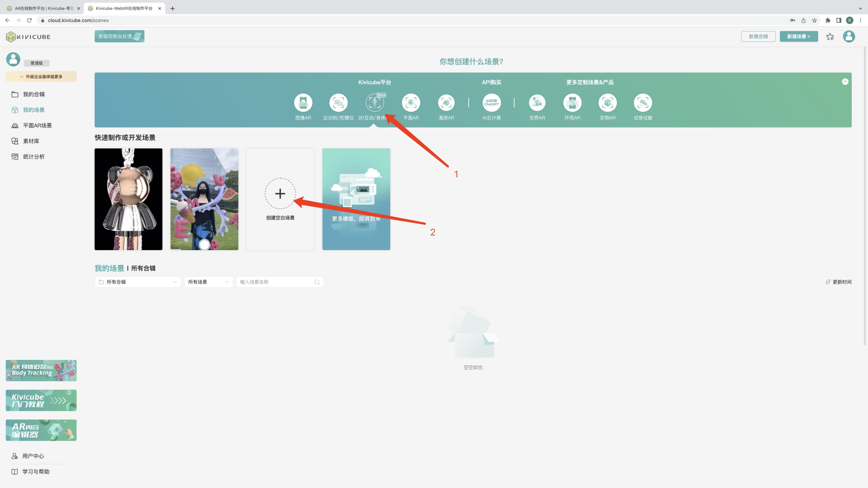Expand the 所有合辑 dropdown filter

point(138,282)
